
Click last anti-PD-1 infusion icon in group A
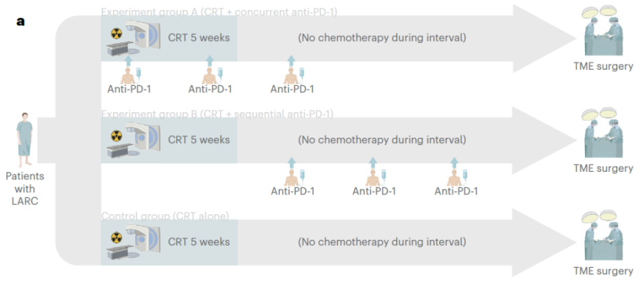[x=292, y=70]
